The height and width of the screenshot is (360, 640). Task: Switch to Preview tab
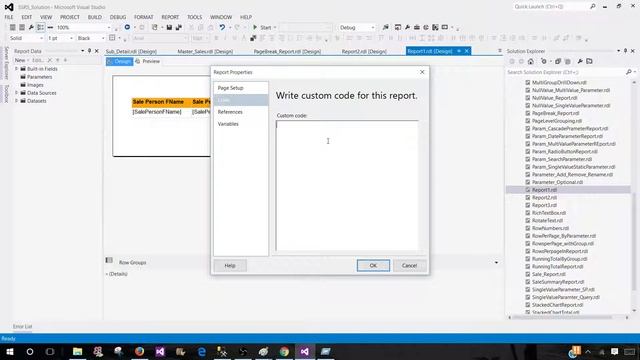pos(148,61)
